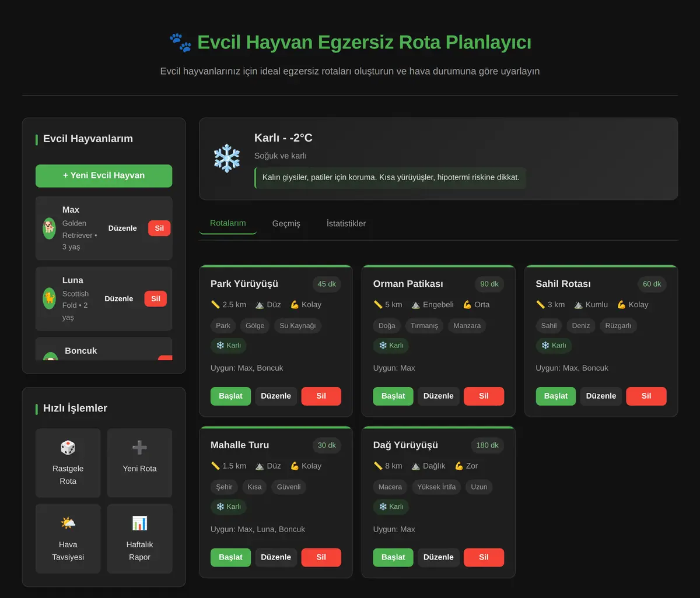Edit the Sahil Rotası route
This screenshot has width=700, height=598.
(601, 396)
